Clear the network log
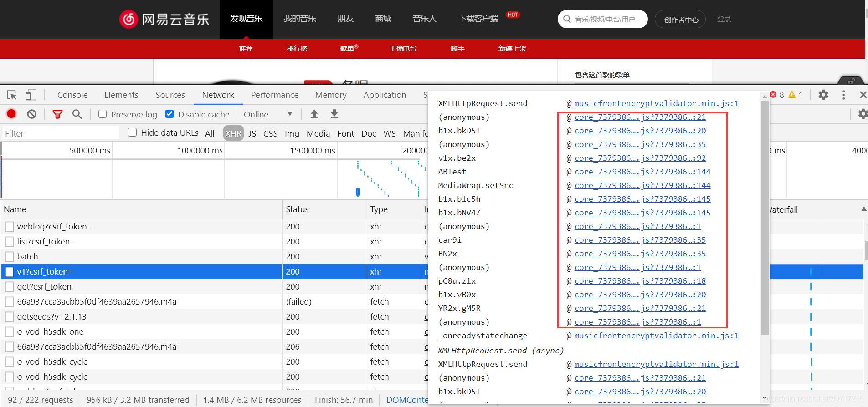The image size is (868, 407). 31,114
